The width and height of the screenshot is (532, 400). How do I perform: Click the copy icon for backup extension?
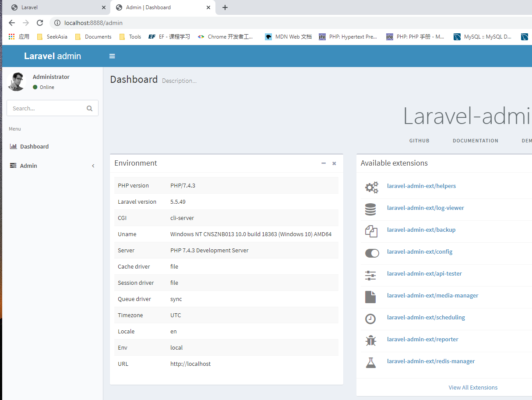[371, 231]
